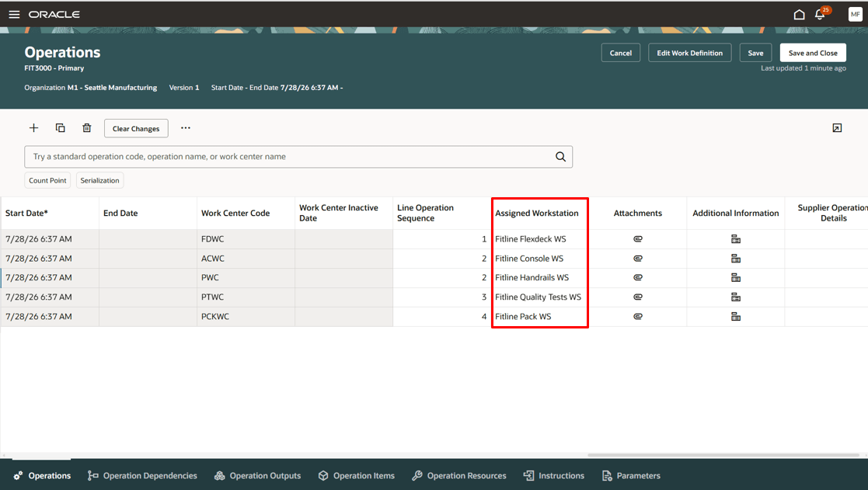Switch to the Operation Dependencies tab
Image resolution: width=868 pixels, height=490 pixels.
pyautogui.click(x=142, y=475)
